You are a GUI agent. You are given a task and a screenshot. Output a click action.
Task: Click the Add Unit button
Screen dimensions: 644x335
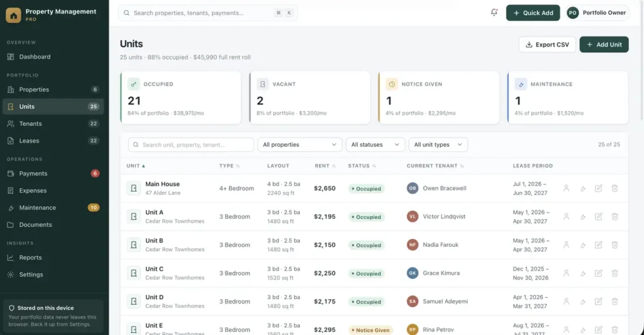coord(604,44)
